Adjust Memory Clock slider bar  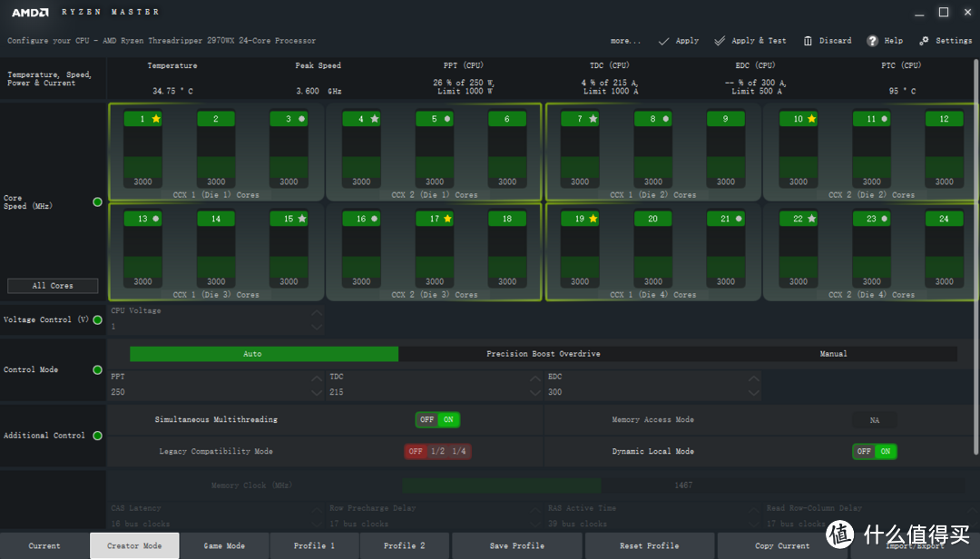point(683,485)
